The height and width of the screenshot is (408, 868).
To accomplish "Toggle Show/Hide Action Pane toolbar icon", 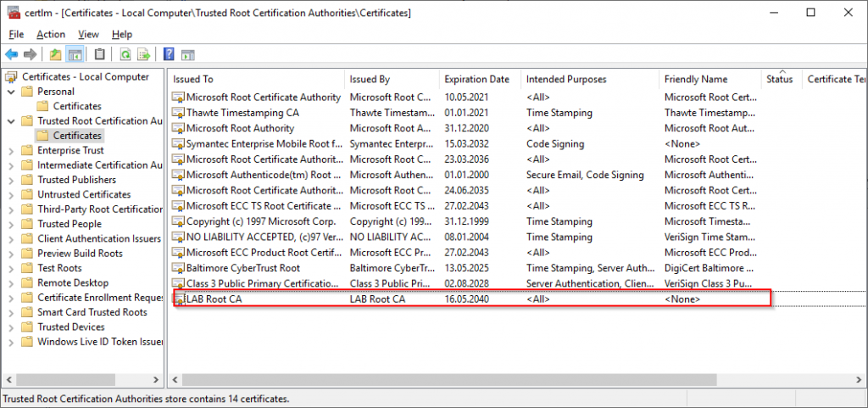I will [x=188, y=54].
